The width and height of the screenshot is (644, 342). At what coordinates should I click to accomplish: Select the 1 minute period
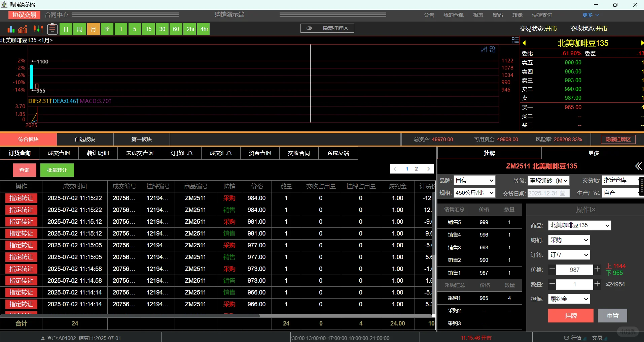[x=121, y=29]
